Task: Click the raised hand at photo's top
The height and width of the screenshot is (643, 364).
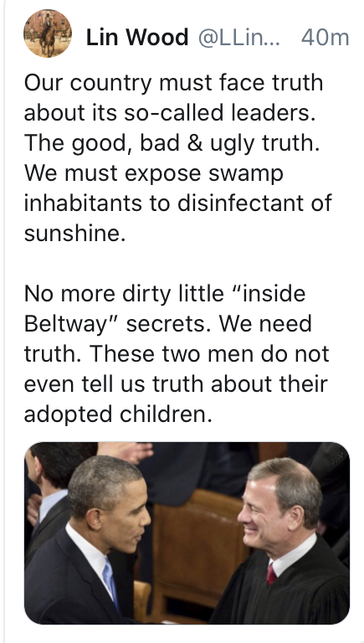Action: coord(127,452)
